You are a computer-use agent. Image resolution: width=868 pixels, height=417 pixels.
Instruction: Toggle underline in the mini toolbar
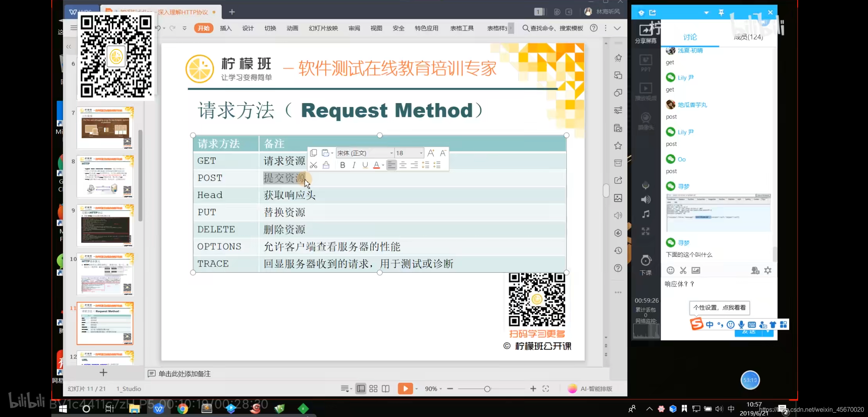(365, 165)
